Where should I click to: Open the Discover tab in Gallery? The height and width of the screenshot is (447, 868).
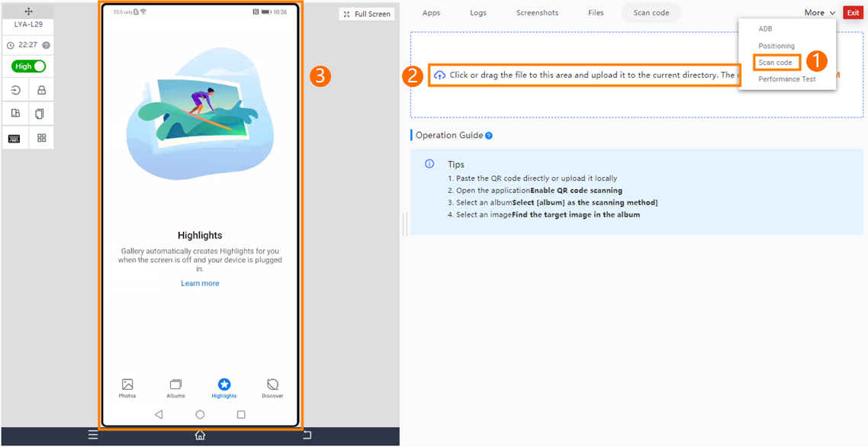coord(272,389)
